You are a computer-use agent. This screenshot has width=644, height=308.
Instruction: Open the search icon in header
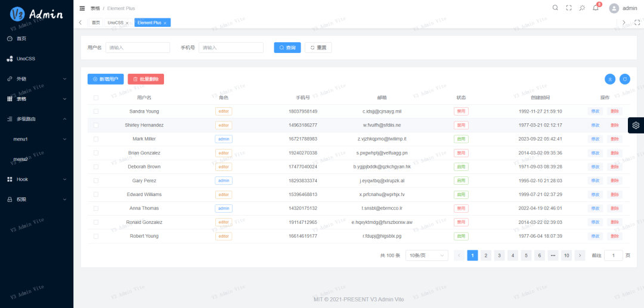(555, 8)
